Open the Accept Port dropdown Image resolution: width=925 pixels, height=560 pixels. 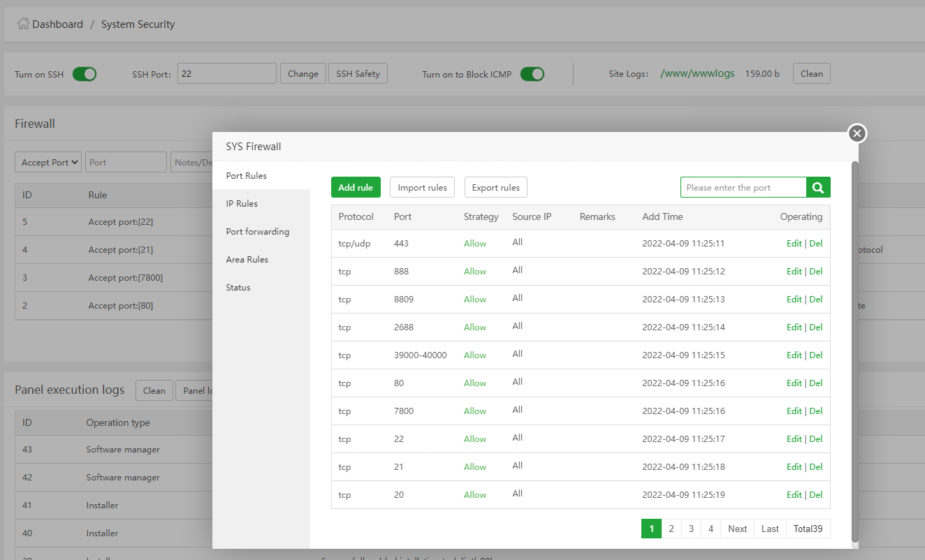pyautogui.click(x=48, y=162)
